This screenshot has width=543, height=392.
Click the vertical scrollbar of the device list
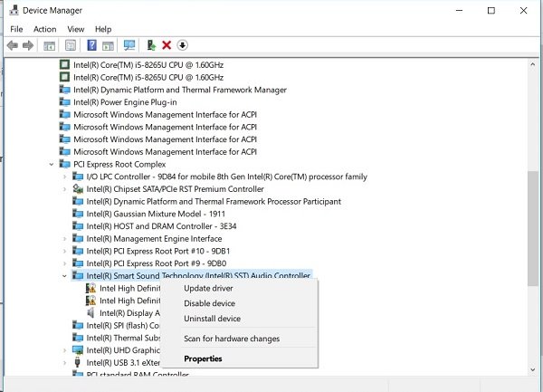point(532,217)
